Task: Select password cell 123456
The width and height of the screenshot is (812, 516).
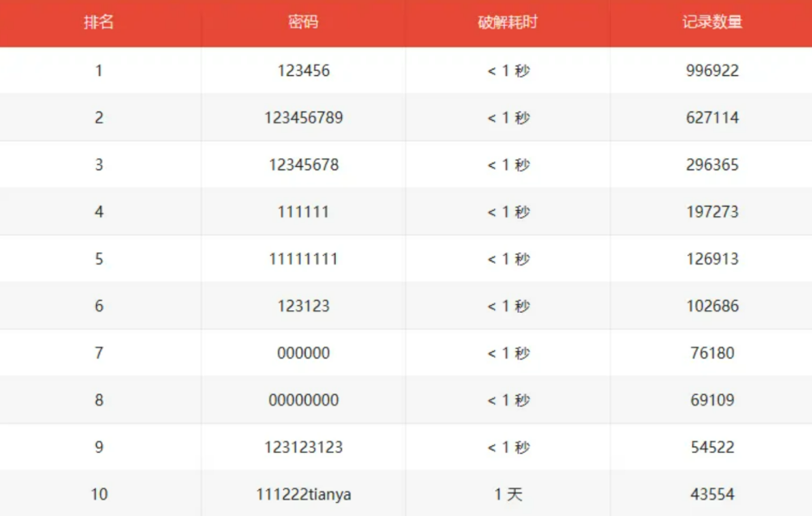Action: click(303, 71)
